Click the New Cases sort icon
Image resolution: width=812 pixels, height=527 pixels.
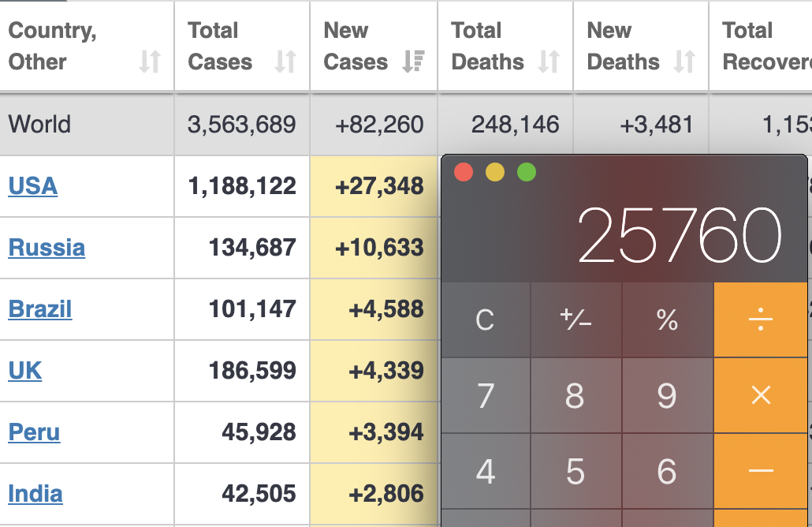[x=413, y=62]
